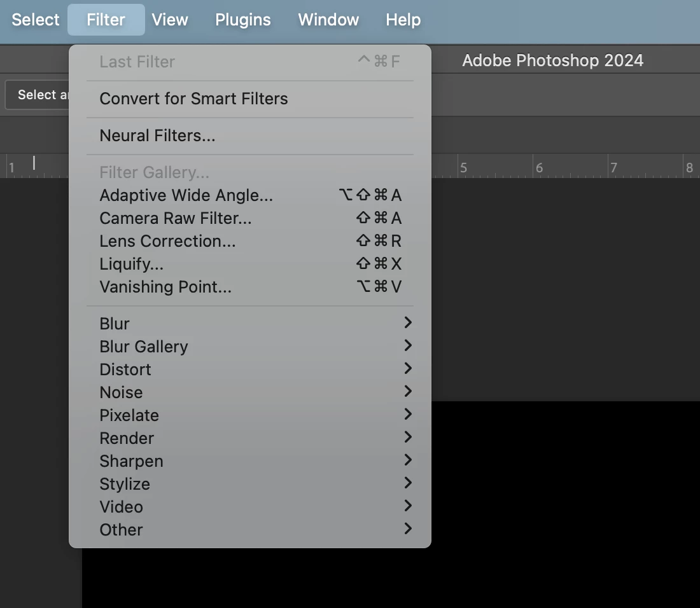Click ruler marking 5

(464, 168)
